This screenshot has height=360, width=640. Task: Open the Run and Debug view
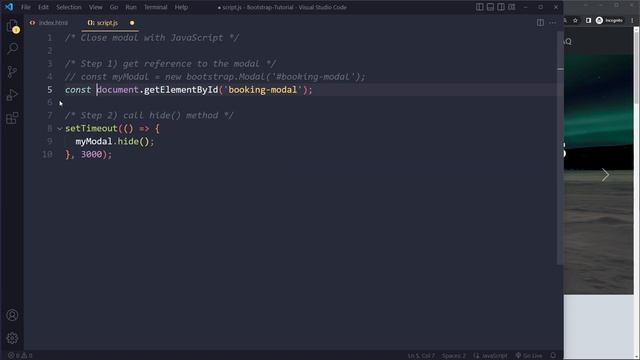pyautogui.click(x=12, y=95)
